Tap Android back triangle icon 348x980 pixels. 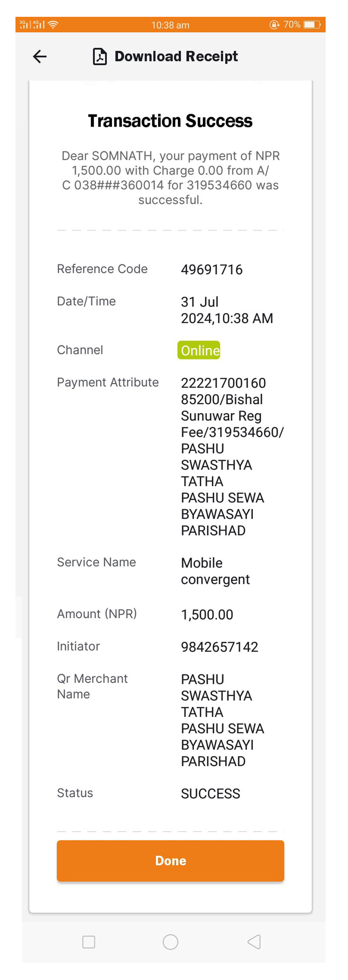(x=254, y=942)
